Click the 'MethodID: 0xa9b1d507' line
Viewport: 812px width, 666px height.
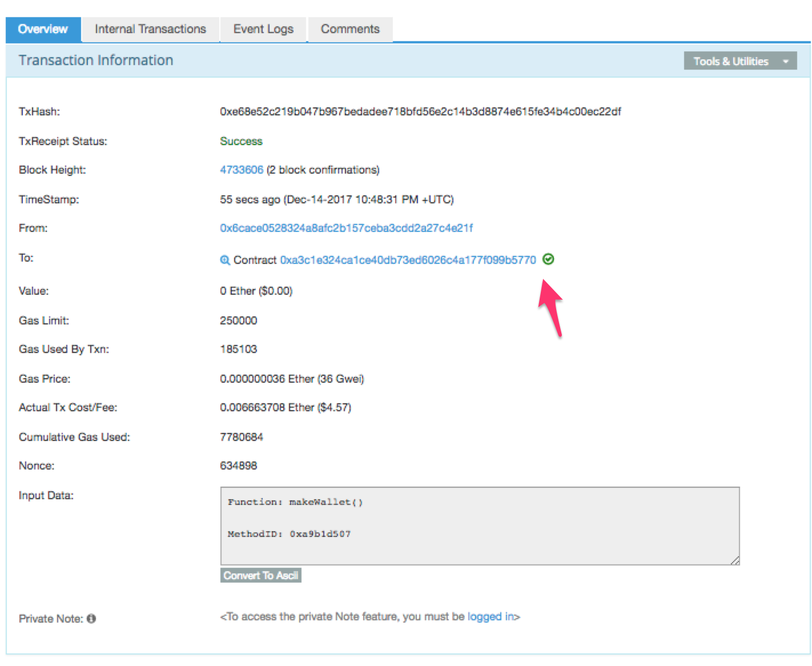(x=290, y=534)
